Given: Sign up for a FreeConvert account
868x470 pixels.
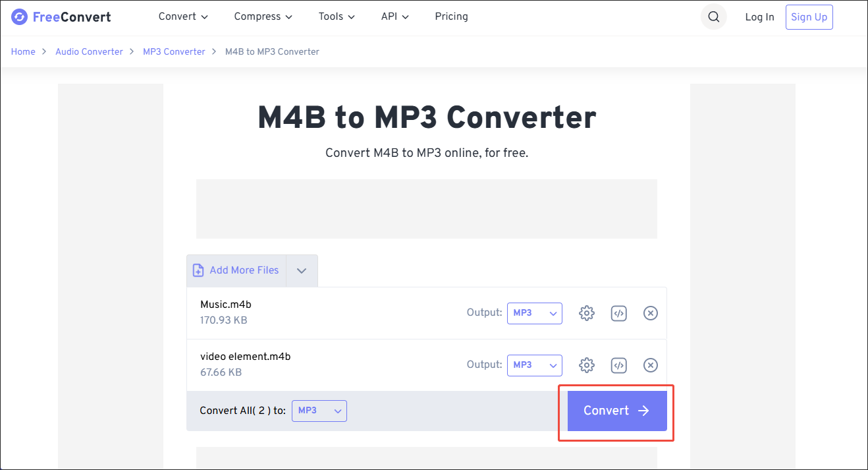Looking at the screenshot, I should [809, 16].
